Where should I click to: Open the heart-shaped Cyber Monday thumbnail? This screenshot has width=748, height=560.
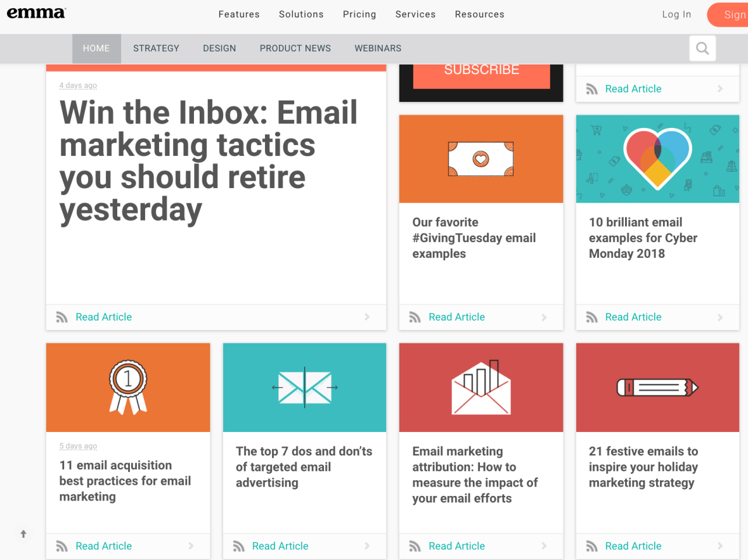click(657, 159)
